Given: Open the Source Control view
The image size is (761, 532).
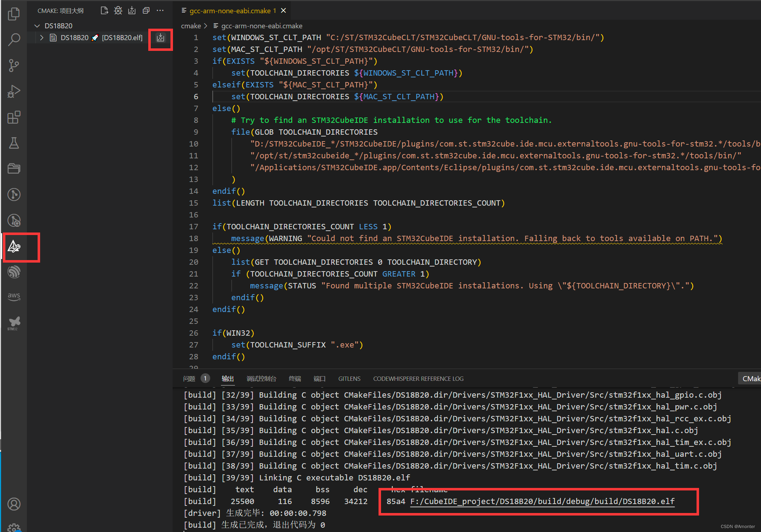Looking at the screenshot, I should (x=14, y=66).
